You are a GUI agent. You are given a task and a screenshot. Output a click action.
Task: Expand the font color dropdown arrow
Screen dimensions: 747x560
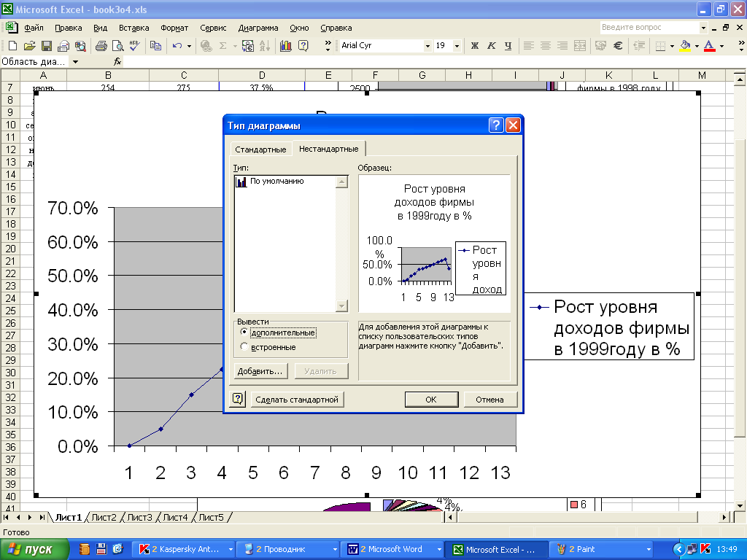click(721, 46)
